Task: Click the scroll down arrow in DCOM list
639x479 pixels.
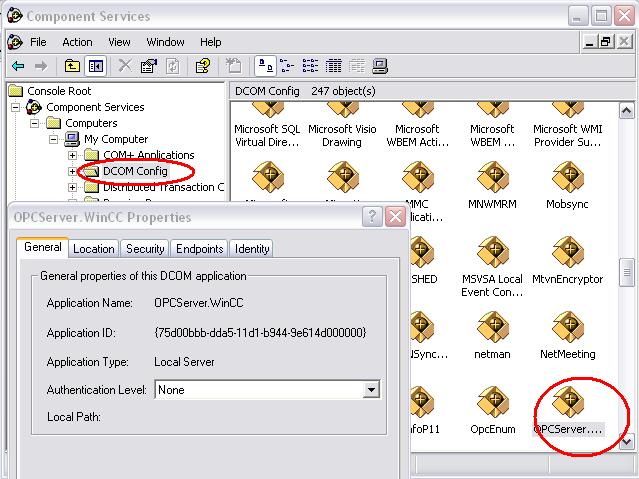Action: [x=626, y=442]
